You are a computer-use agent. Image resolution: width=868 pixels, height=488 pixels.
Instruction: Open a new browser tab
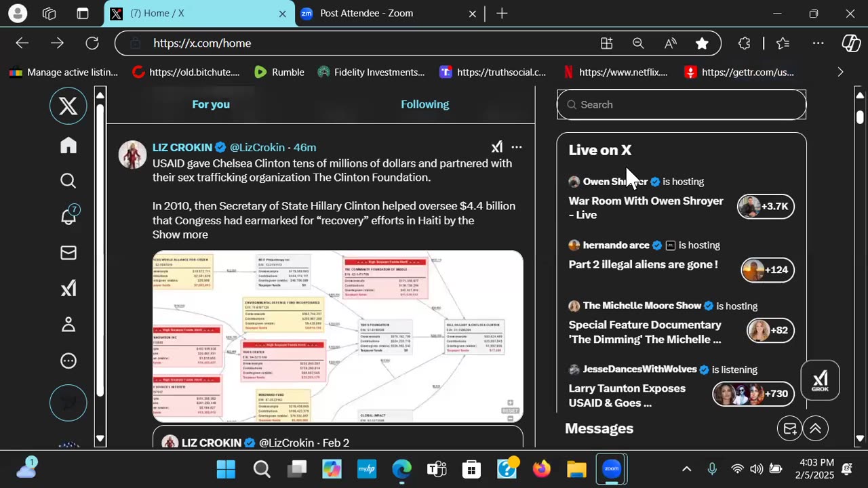tap(502, 14)
